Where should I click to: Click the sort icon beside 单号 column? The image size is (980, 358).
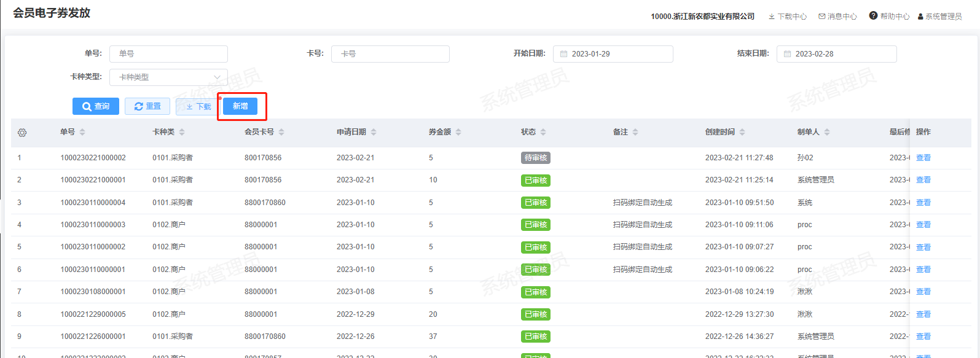82,132
